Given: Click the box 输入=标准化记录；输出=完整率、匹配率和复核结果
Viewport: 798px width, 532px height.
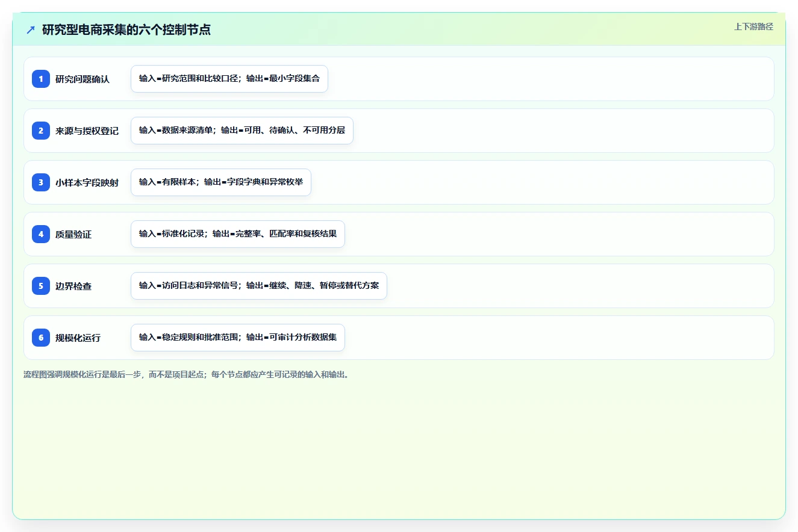Looking at the screenshot, I should (x=238, y=234).
